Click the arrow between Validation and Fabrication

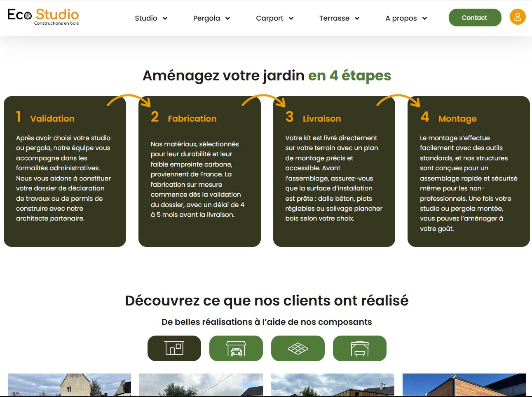point(129,101)
